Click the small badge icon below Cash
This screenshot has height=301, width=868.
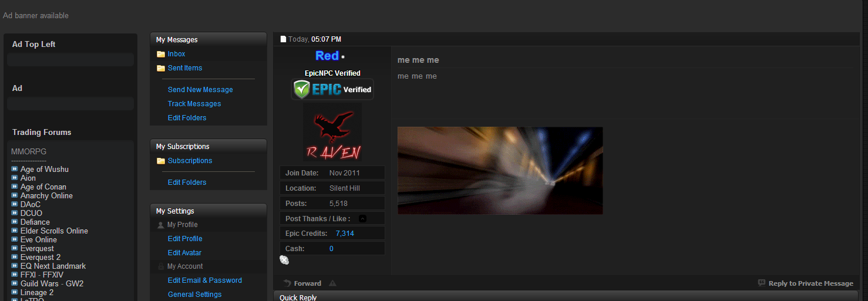coord(284,260)
